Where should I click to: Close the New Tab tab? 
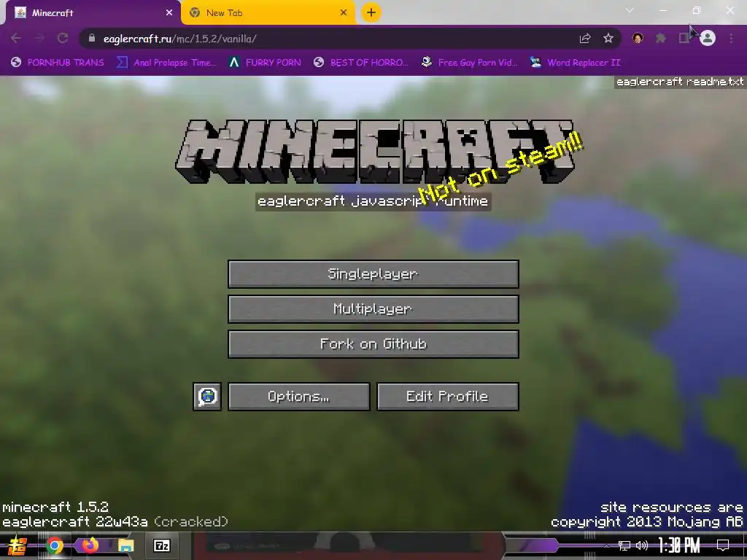click(344, 13)
